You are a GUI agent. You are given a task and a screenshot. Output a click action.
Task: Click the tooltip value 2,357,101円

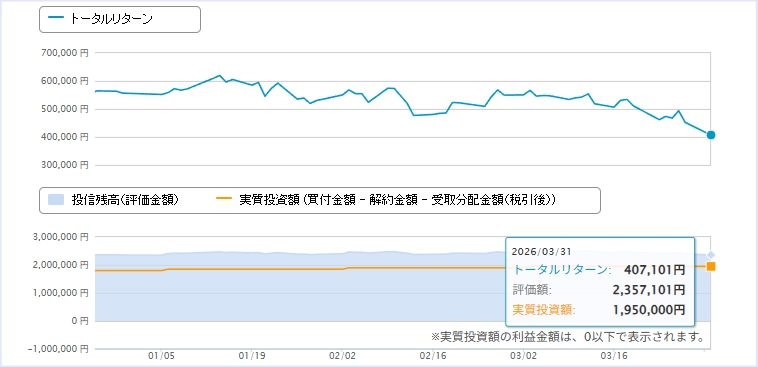tap(648, 290)
